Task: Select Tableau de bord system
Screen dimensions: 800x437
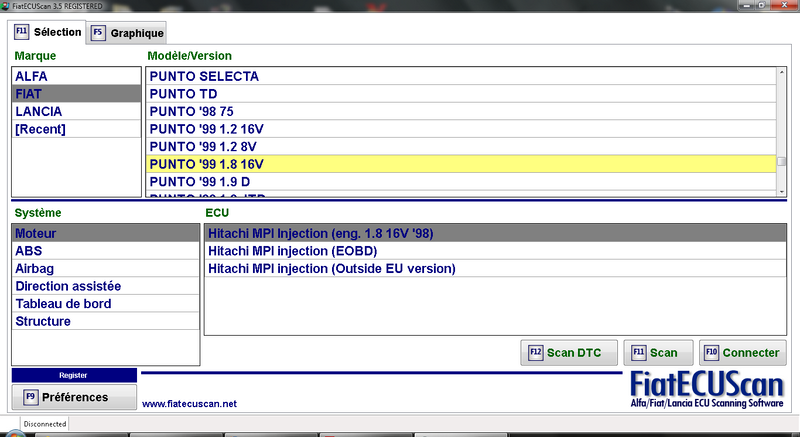Action: click(106, 303)
